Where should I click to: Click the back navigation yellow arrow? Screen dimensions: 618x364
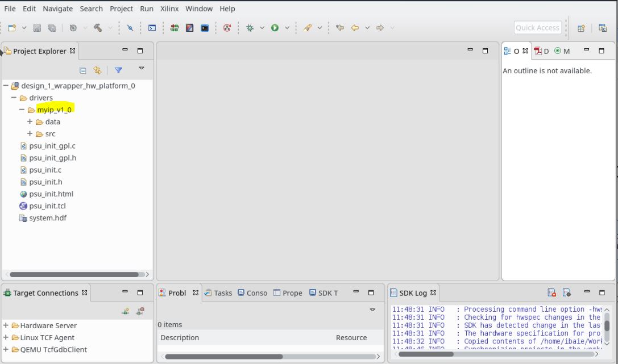(355, 28)
